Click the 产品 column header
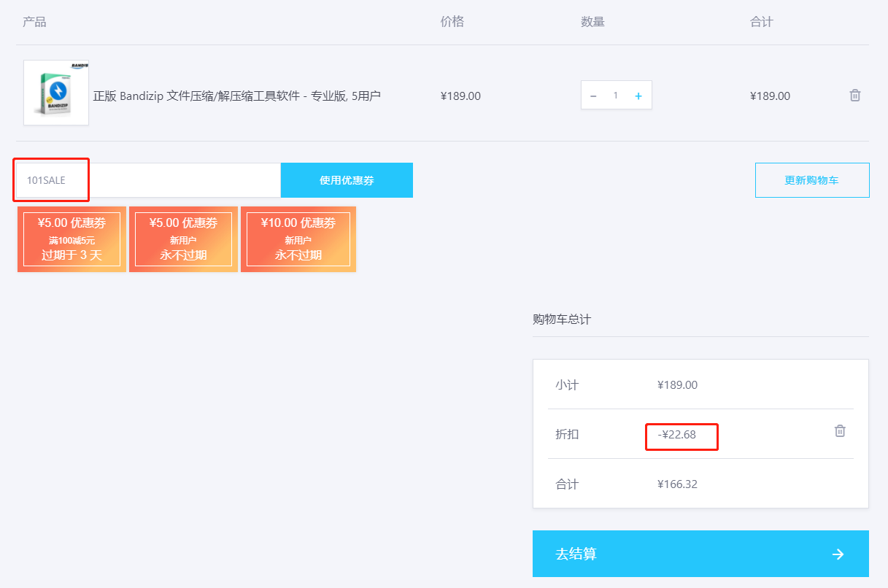Viewport: 888px width, 588px height. (x=34, y=22)
